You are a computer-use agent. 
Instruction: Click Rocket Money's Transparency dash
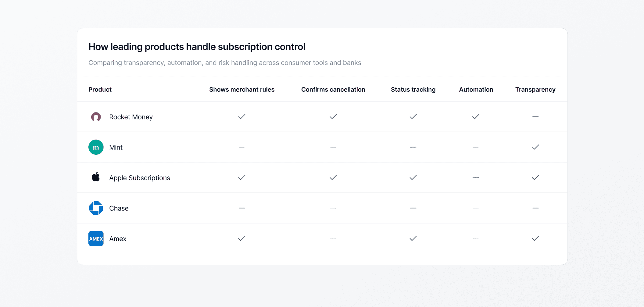tap(535, 117)
